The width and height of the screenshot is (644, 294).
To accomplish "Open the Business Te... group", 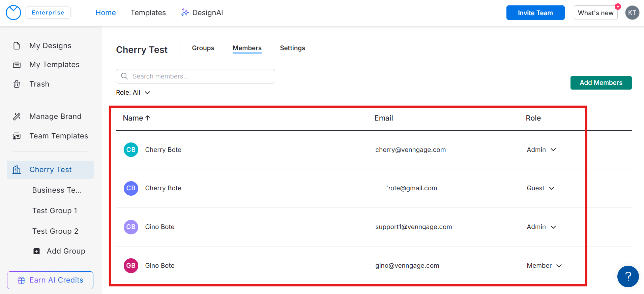I will (57, 190).
